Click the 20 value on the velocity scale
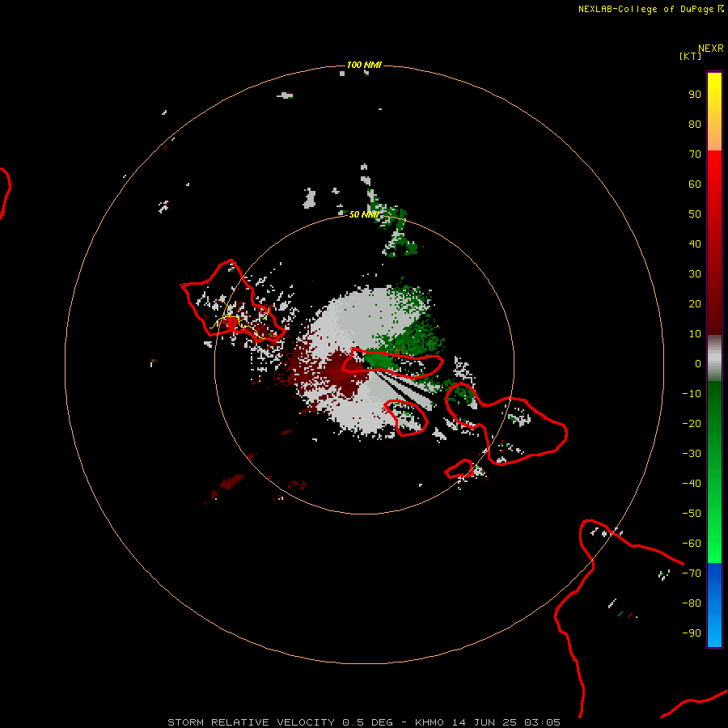 coord(695,303)
